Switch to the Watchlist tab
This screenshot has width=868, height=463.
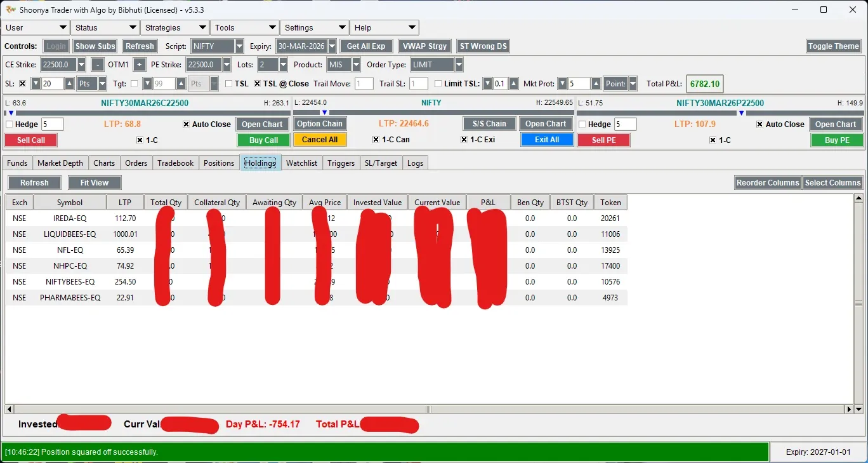[301, 163]
